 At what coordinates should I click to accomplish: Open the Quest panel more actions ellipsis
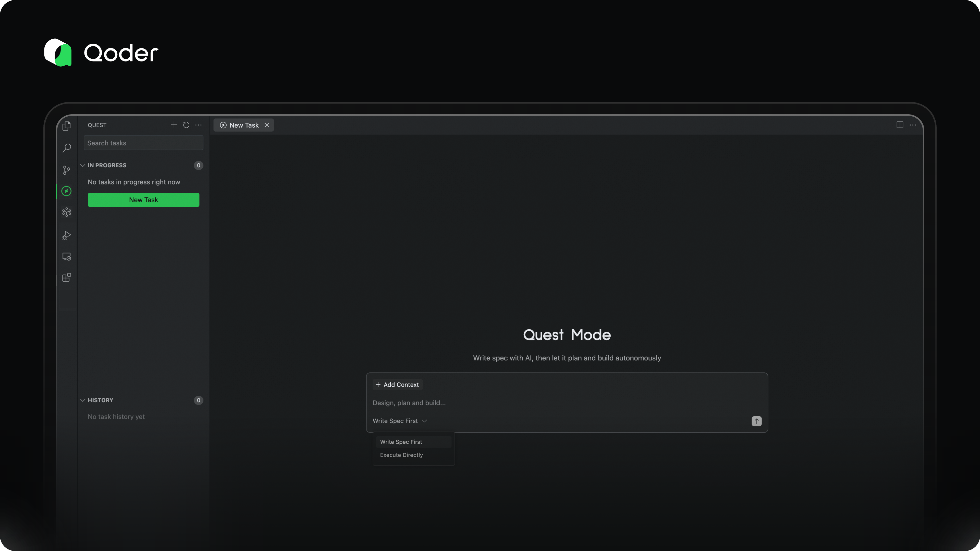[x=199, y=125]
